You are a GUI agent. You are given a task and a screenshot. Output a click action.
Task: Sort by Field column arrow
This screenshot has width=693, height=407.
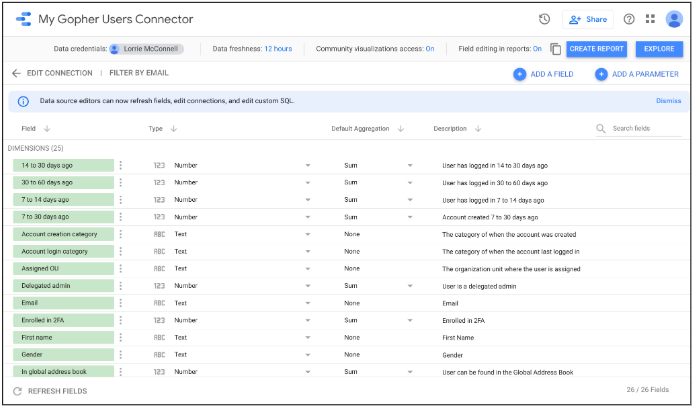point(47,129)
